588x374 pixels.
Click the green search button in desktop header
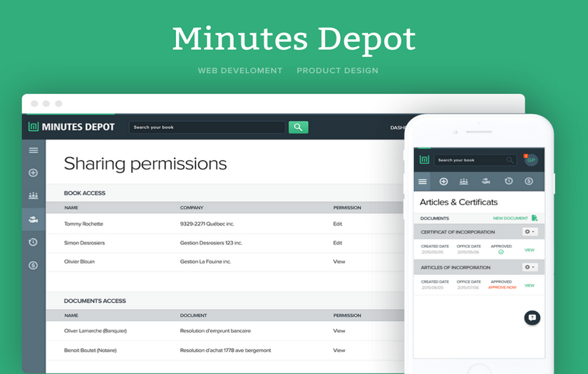[x=299, y=128]
